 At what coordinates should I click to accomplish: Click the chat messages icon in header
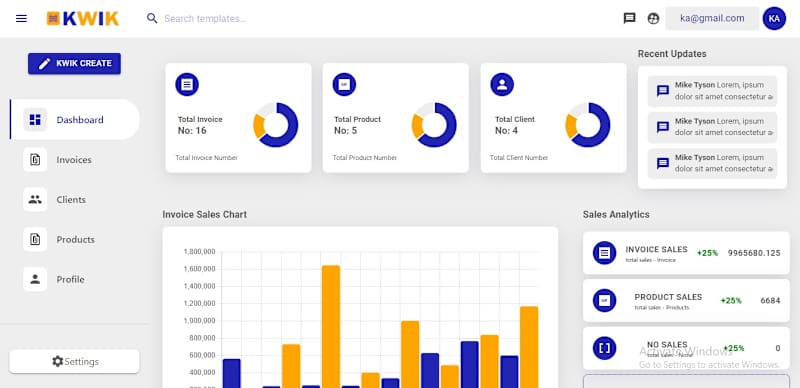point(630,18)
